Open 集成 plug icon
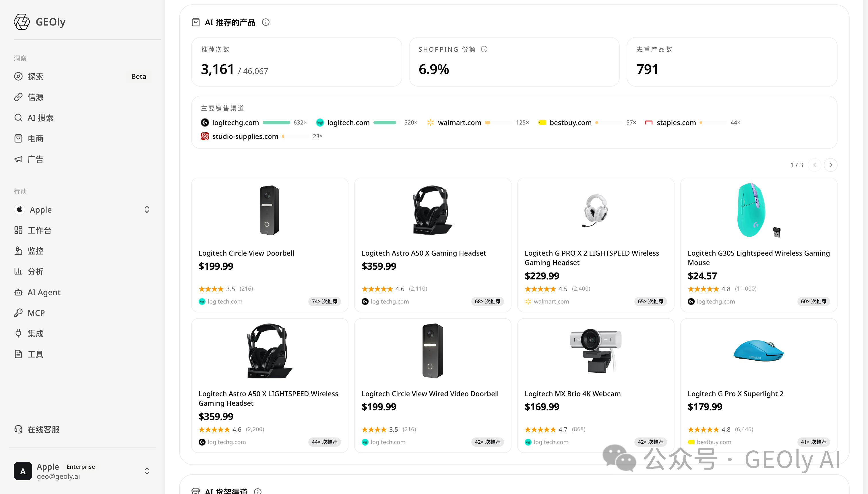The image size is (868, 494). tap(18, 334)
